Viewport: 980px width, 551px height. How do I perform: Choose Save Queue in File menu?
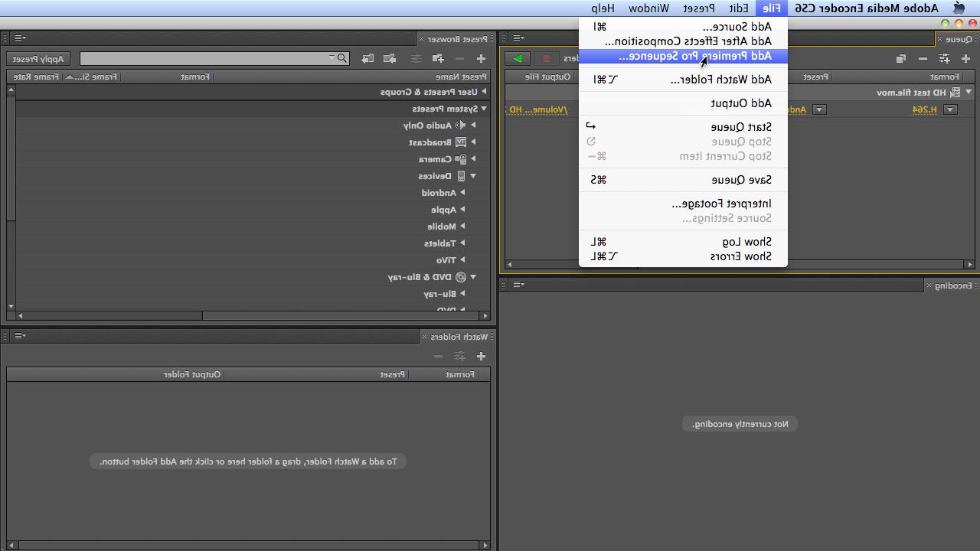[x=683, y=180]
